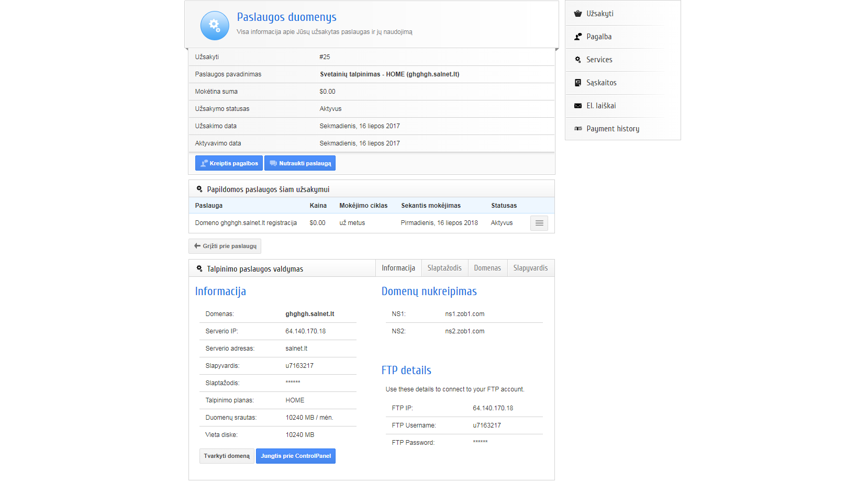Click the masked FTP Password value
This screenshot has height=494, width=868.
[x=480, y=442]
